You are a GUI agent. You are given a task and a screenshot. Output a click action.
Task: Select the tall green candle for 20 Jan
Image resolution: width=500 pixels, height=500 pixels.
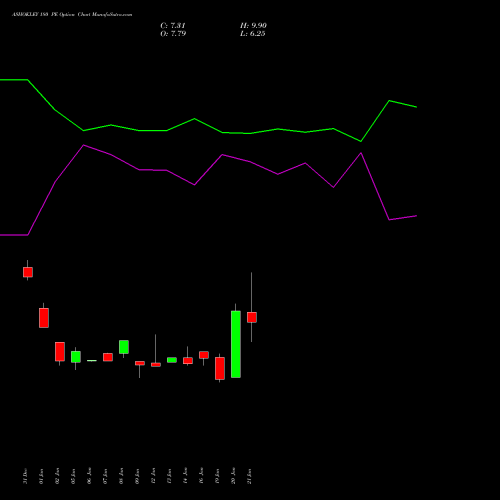[x=236, y=344]
